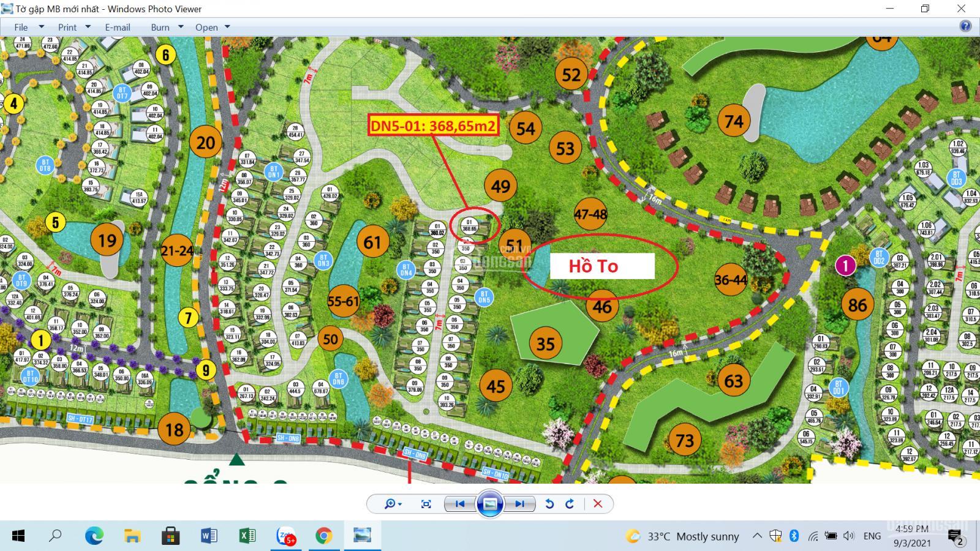Open the Burn menu
Image resolution: width=980 pixels, height=551 pixels.
click(160, 27)
